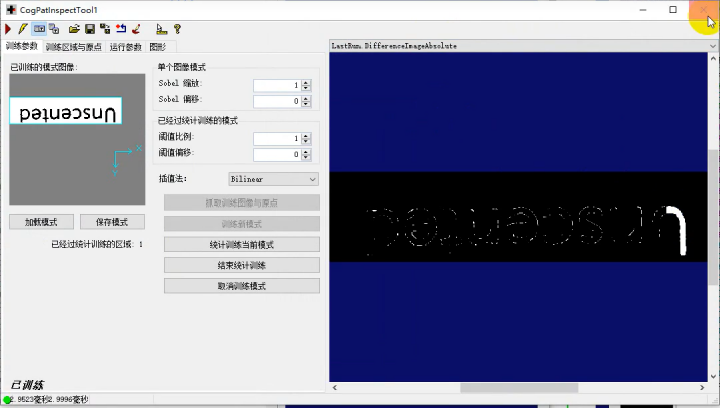Image resolution: width=720 pixels, height=408 pixels.
Task: Click the CogPatInspectTool1 title bar icon
Action: click(x=11, y=10)
